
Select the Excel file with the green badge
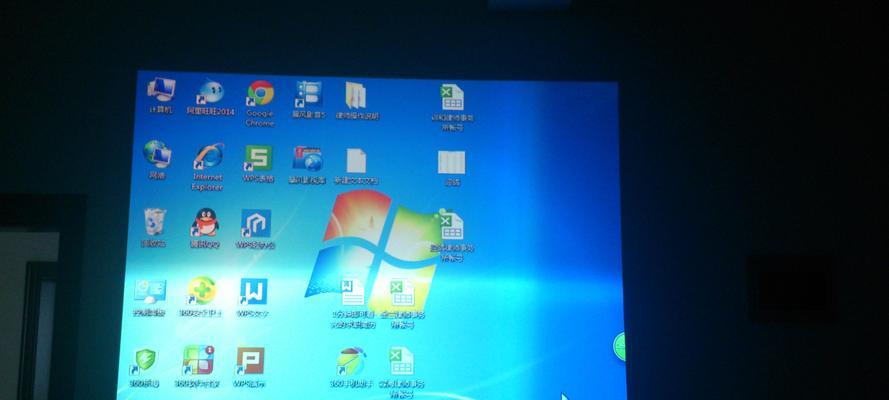click(451, 236)
